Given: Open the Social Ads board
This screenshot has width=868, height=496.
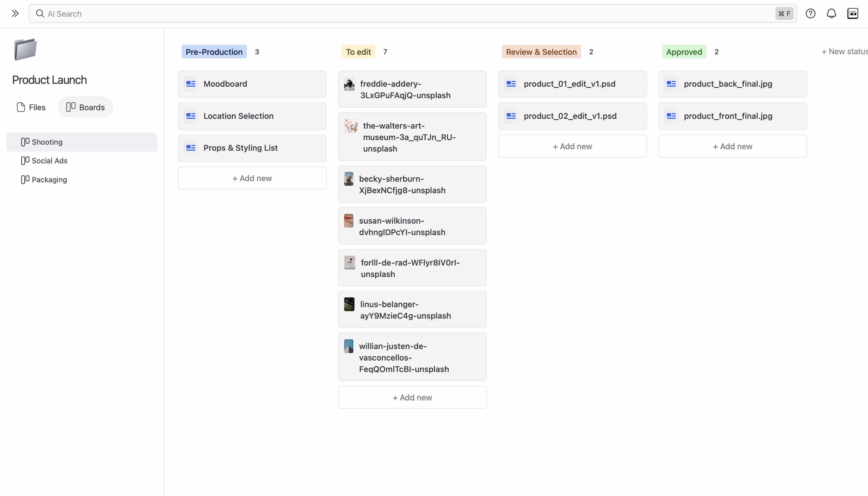Looking at the screenshot, I should tap(49, 161).
